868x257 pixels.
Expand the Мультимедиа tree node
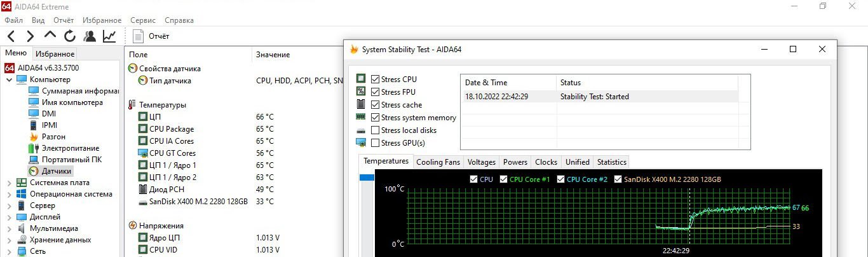pyautogui.click(x=9, y=228)
